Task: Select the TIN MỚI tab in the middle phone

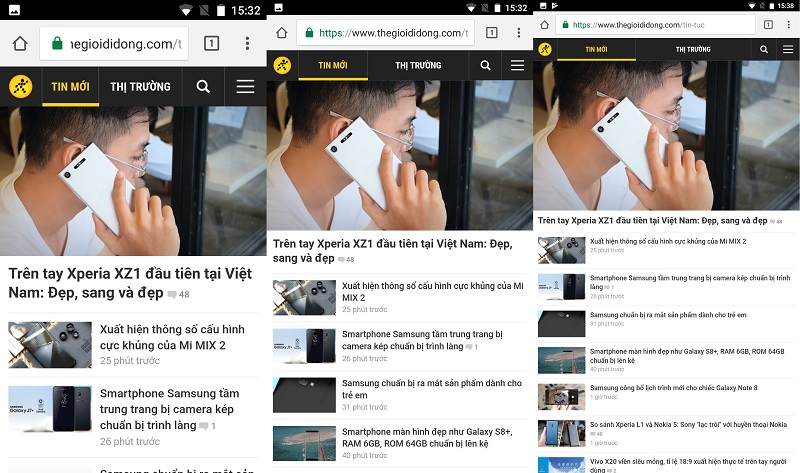Action: pyautogui.click(x=333, y=66)
